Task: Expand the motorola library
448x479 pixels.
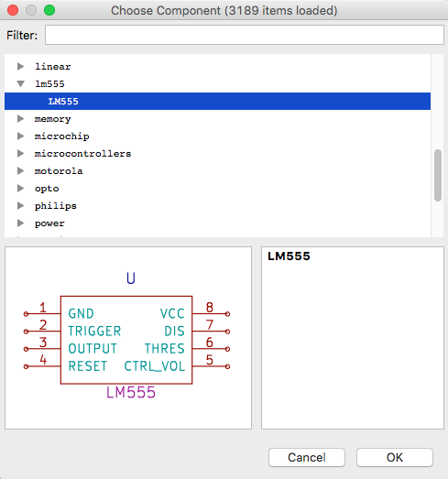Action: [20, 170]
